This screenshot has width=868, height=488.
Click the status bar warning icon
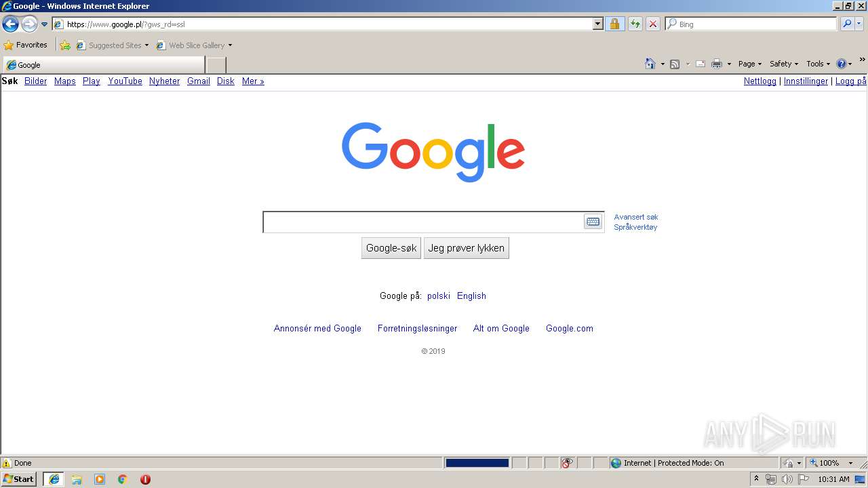coord(7,464)
